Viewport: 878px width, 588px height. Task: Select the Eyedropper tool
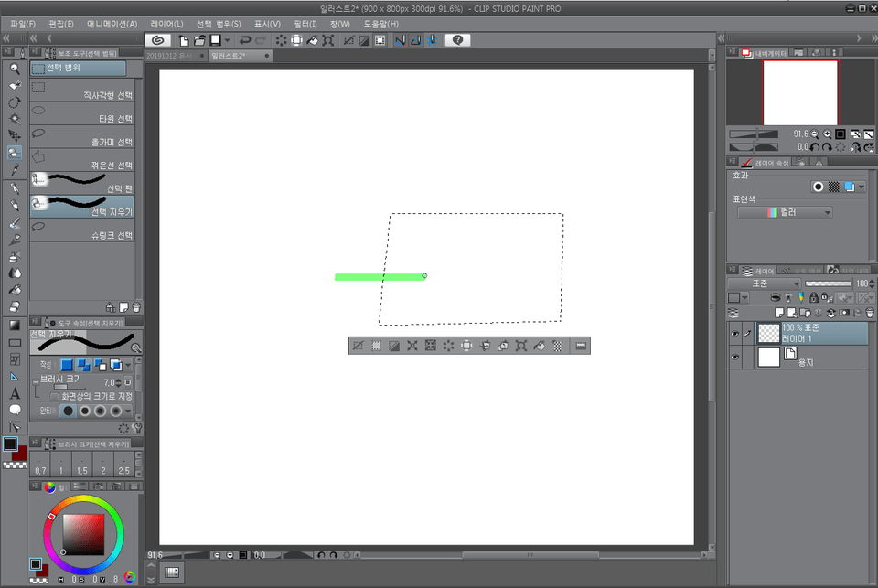point(15,170)
